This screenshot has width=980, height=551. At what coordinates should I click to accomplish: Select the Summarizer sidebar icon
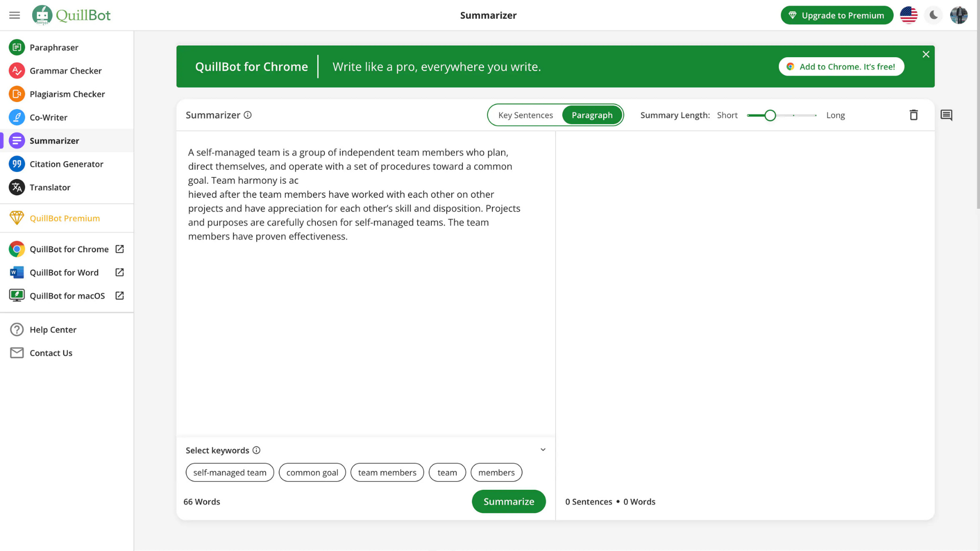point(17,141)
